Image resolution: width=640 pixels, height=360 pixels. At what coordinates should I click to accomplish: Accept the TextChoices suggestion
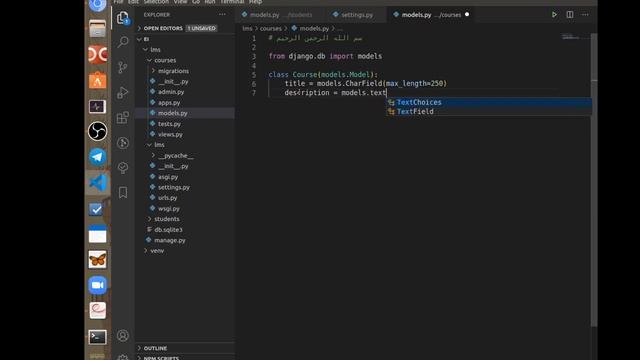point(489,102)
